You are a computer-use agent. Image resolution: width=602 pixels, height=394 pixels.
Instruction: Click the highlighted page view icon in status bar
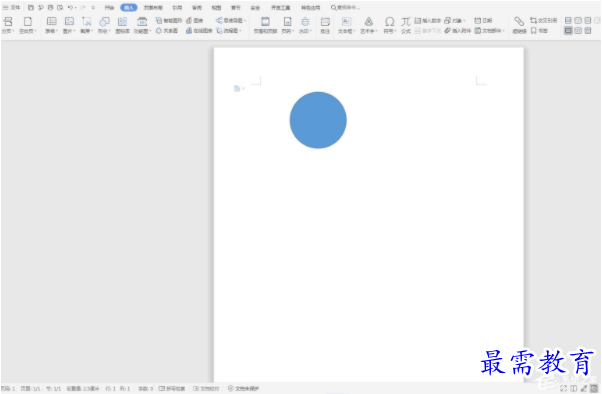[594, 389]
